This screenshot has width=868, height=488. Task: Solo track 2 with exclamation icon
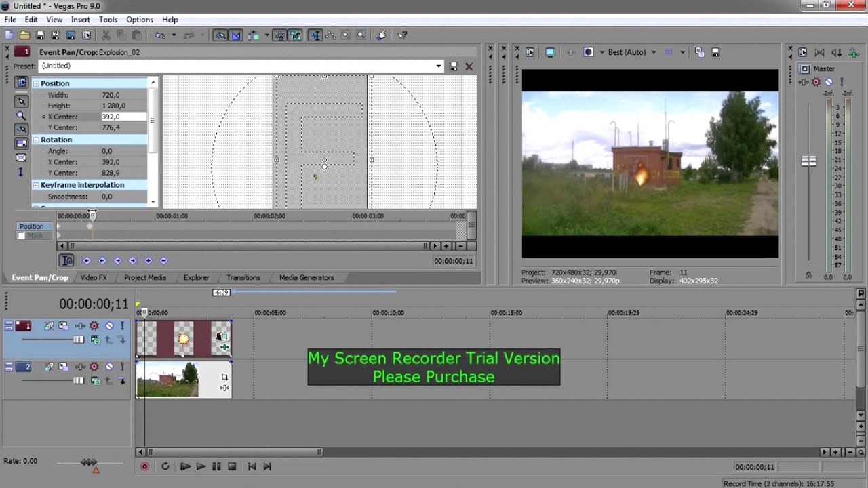click(x=123, y=367)
